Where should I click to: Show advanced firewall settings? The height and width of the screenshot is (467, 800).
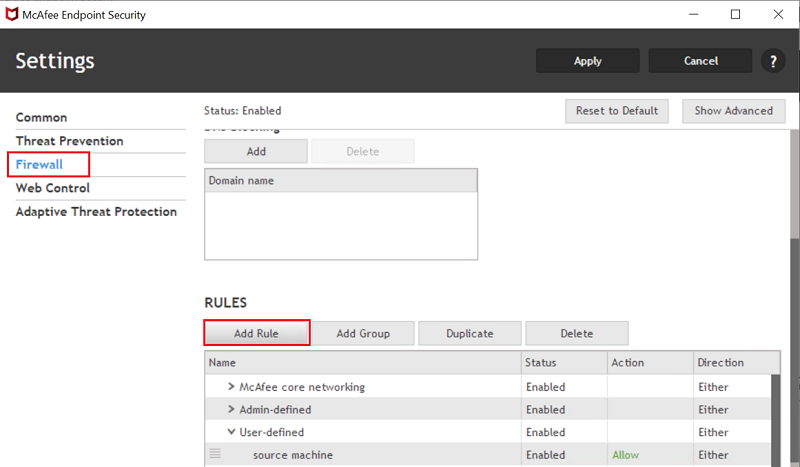[734, 111]
